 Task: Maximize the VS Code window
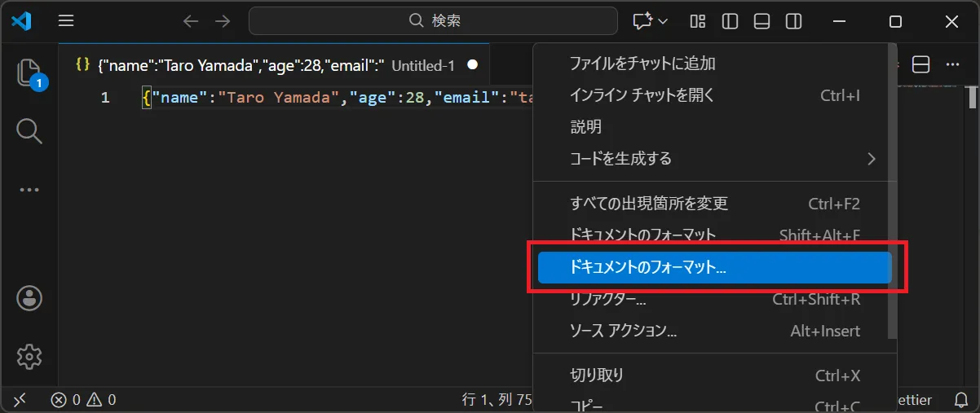(895, 21)
